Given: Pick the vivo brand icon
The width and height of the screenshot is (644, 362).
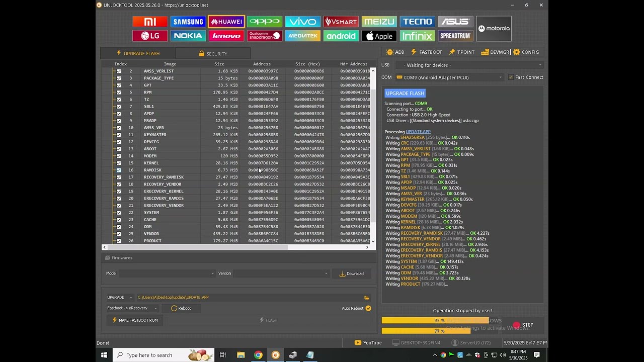Looking at the screenshot, I should click(303, 22).
